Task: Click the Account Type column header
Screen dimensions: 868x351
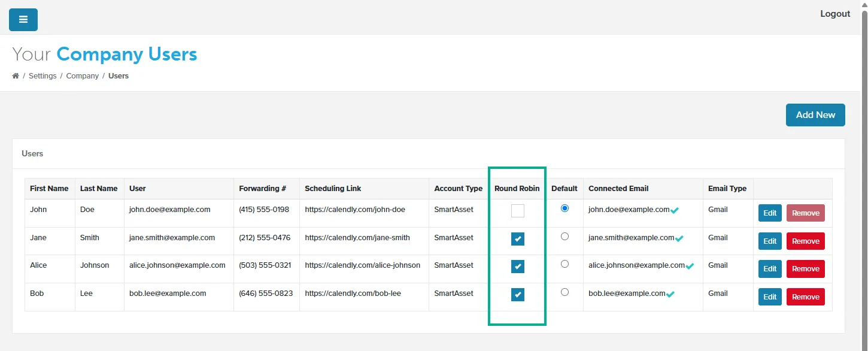Action: pos(458,189)
